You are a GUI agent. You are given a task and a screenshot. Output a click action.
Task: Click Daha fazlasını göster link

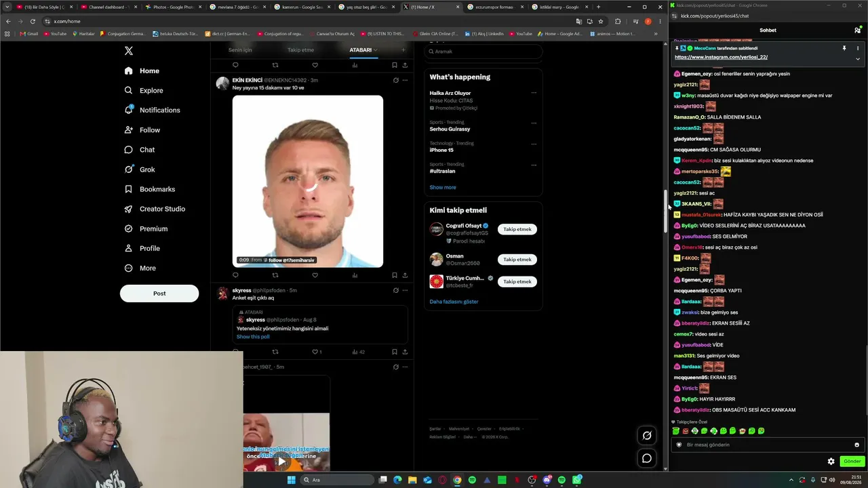pos(454,302)
